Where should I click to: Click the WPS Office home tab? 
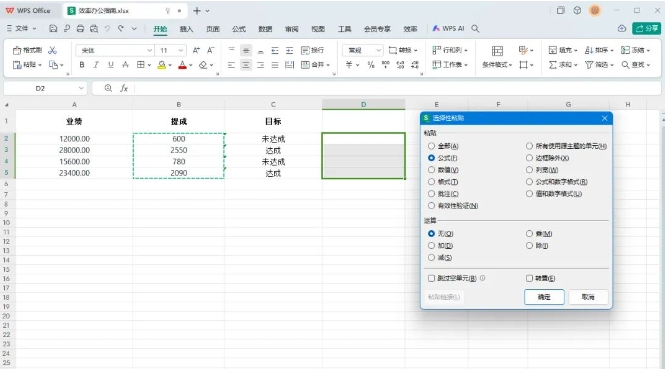point(28,11)
